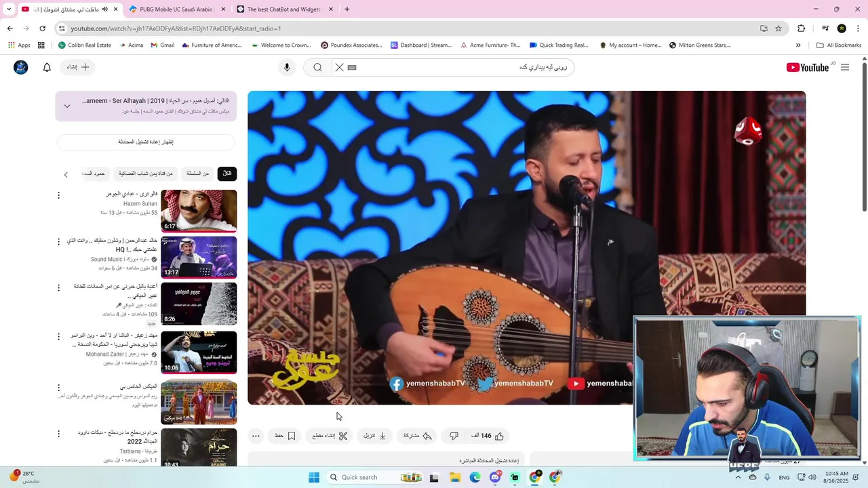868x488 pixels.
Task: Open Microsoft Edge from taskbar
Action: [x=475, y=477]
